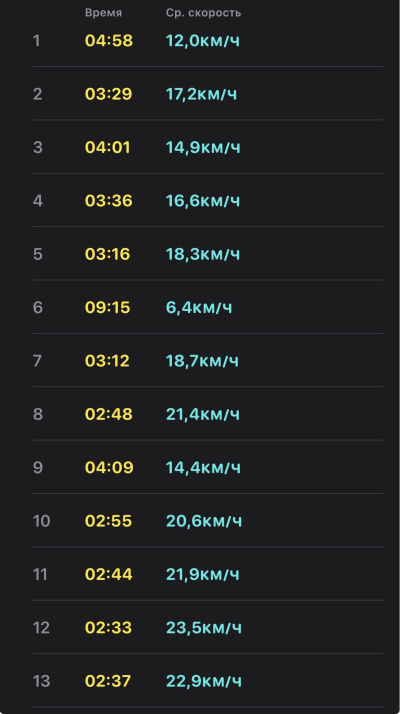Select the Ср. скорость column header
Viewport: 400px width, 714px height.
tap(203, 13)
